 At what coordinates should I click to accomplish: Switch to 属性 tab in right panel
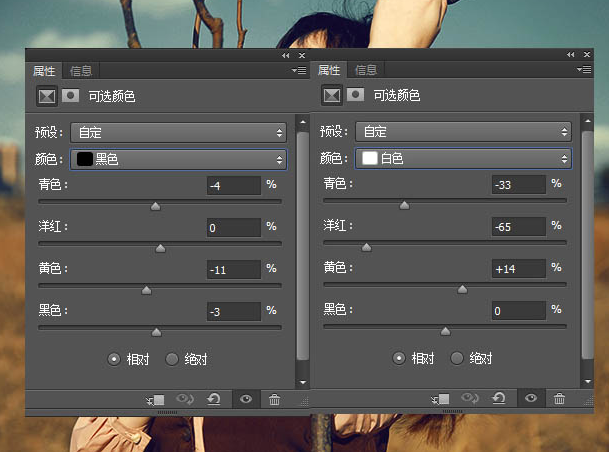[x=329, y=70]
